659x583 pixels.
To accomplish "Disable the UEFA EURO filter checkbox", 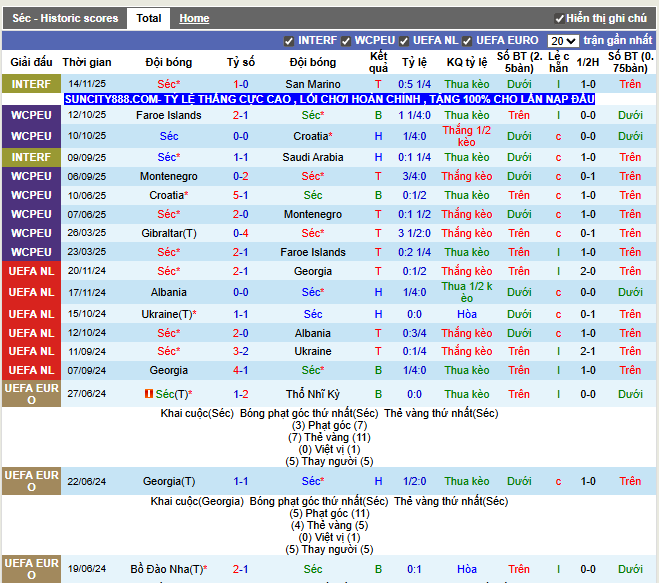I will click(x=467, y=41).
